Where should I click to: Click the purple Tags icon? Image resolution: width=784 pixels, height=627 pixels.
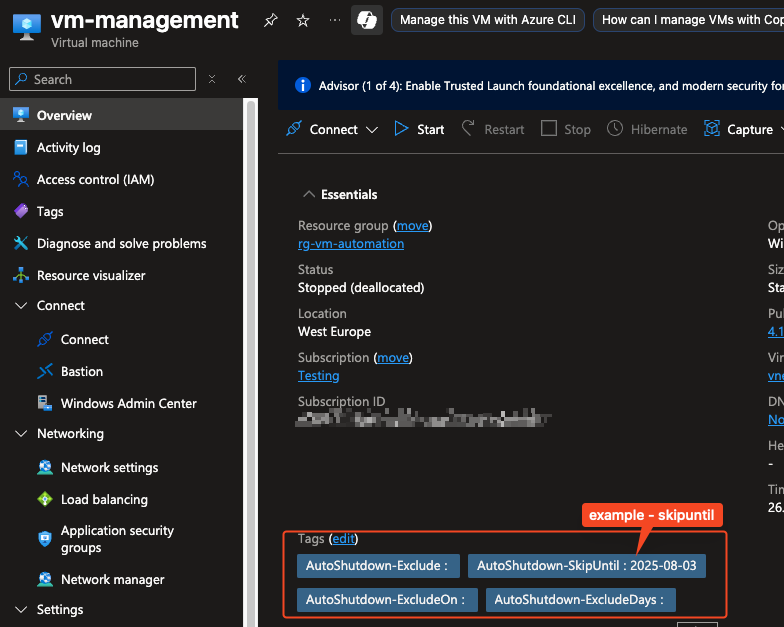click(20, 211)
